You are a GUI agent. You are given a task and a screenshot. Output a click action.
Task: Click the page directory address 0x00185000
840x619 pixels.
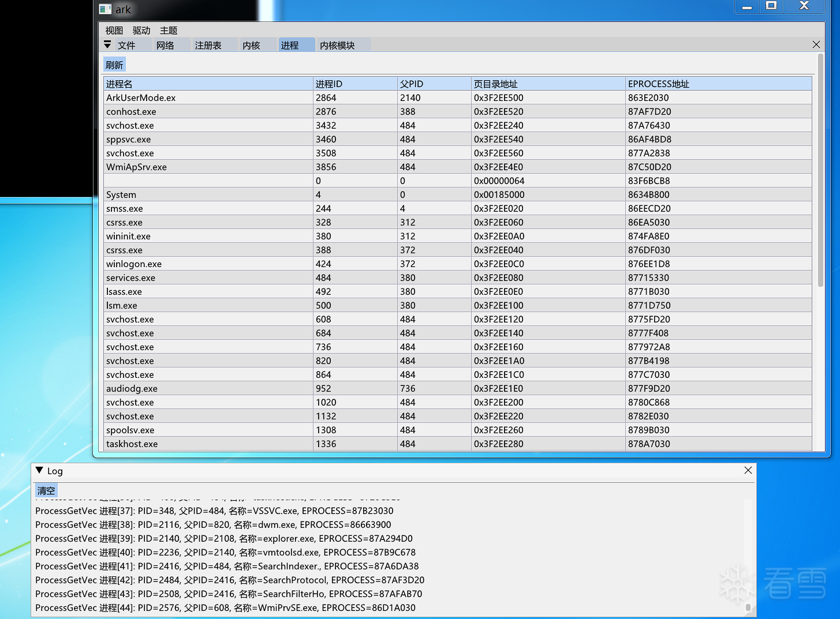499,194
